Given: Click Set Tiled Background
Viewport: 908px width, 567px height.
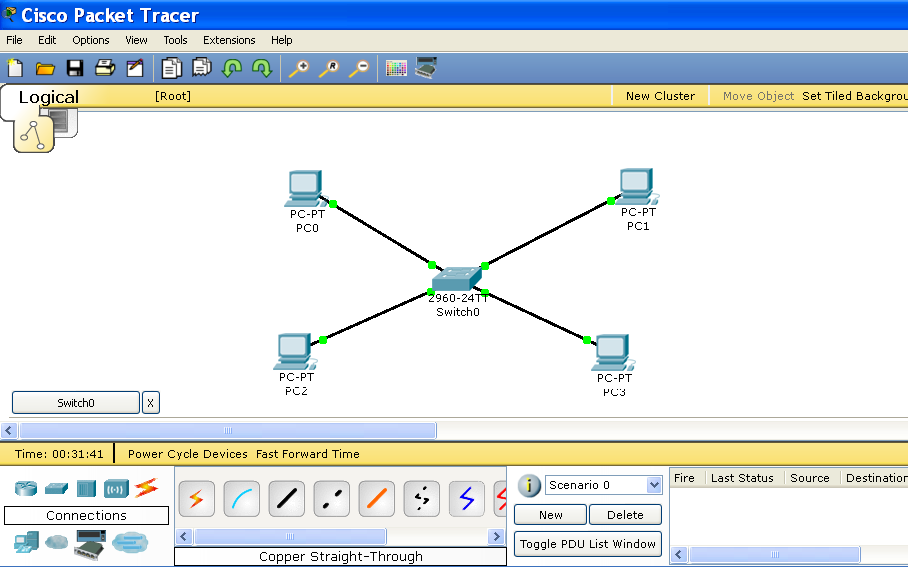Looking at the screenshot, I should [x=855, y=96].
